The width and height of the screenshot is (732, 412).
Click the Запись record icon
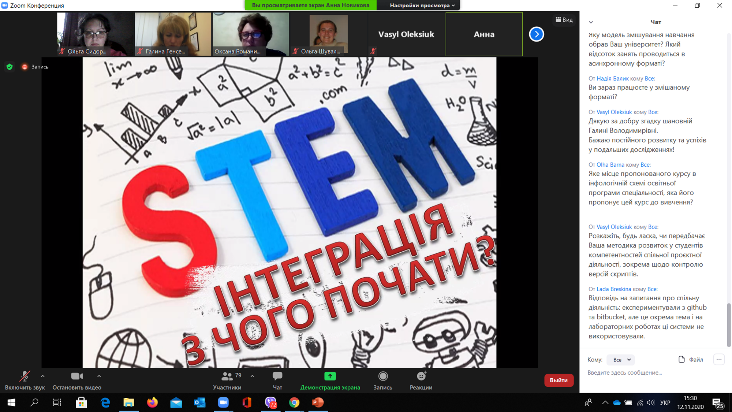point(383,376)
